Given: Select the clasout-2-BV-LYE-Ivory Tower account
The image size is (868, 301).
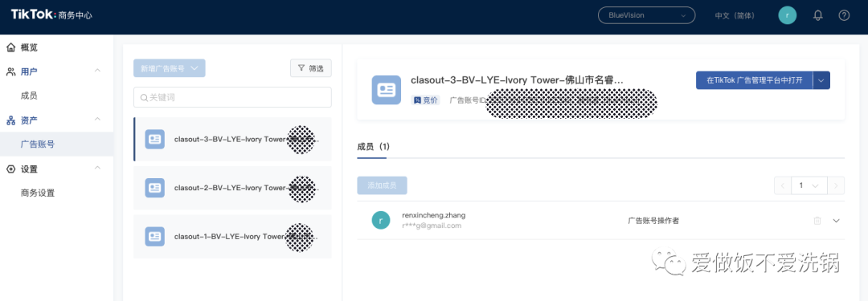Looking at the screenshot, I should pos(232,188).
